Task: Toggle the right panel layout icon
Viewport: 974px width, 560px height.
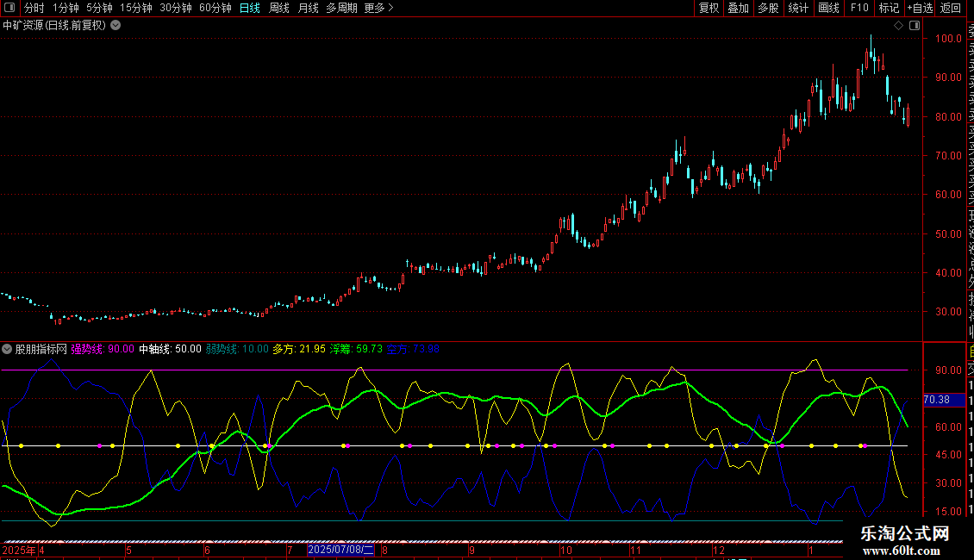Action: (915, 26)
